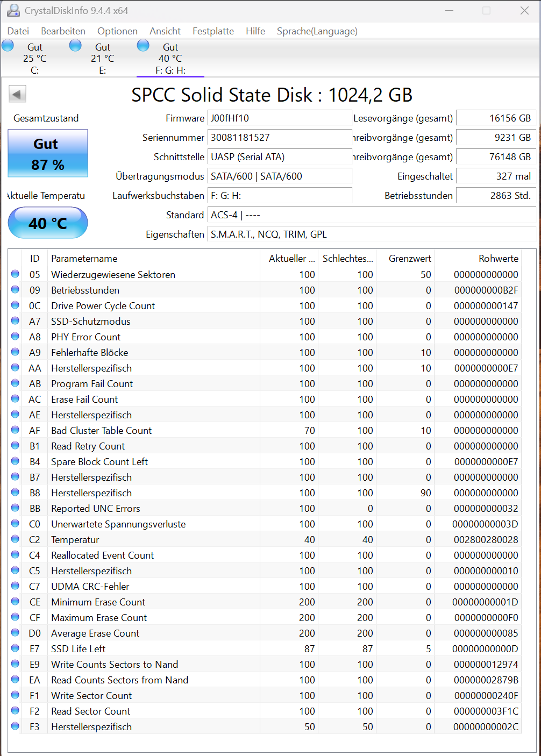Select drive C: status orb

pyautogui.click(x=8, y=45)
